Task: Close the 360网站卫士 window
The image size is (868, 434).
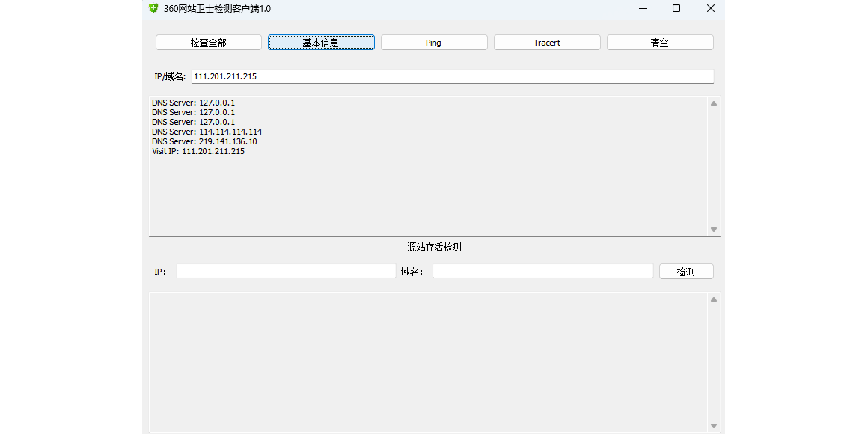Action: (x=711, y=8)
